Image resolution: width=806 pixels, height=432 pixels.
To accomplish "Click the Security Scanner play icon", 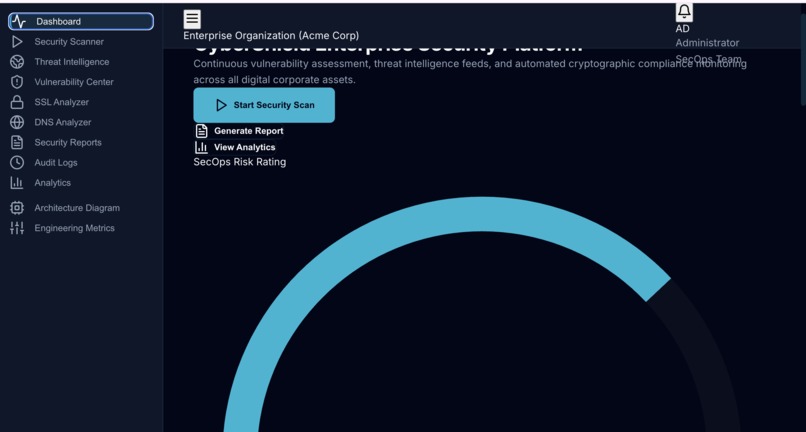I will (17, 42).
